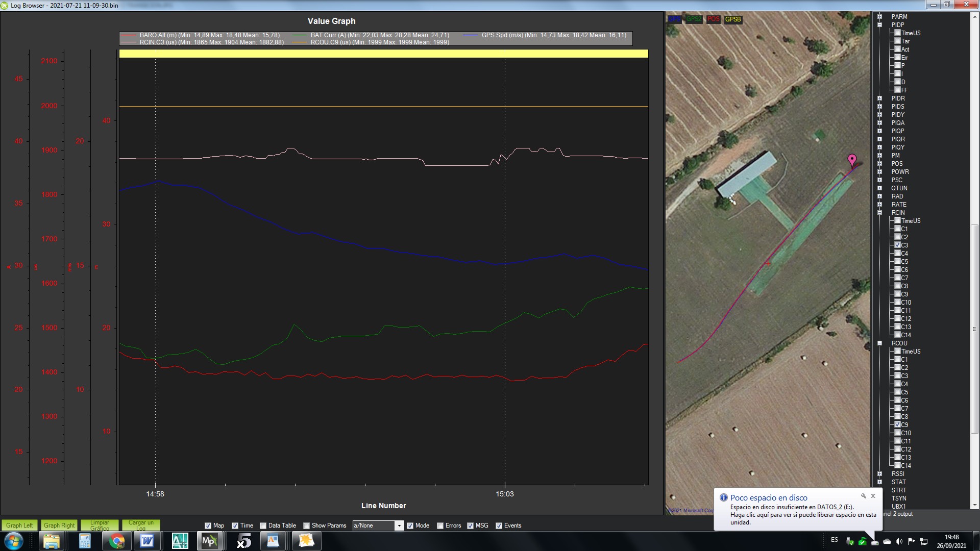Click the taskbar clock showing 19:48
980x551 pixels.
[951, 541]
